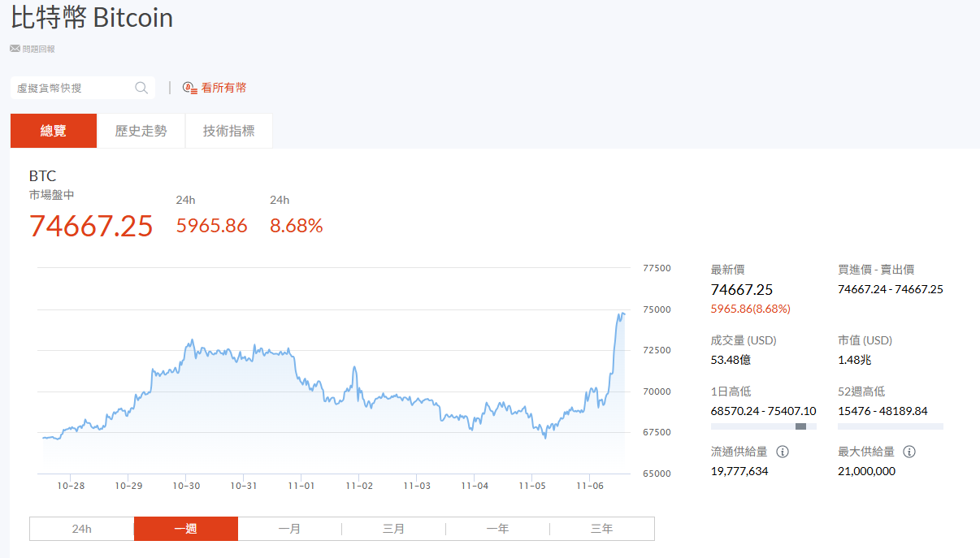Viewport: 980px width, 558px height.
Task: Click the search magnifier icon
Action: 141,88
